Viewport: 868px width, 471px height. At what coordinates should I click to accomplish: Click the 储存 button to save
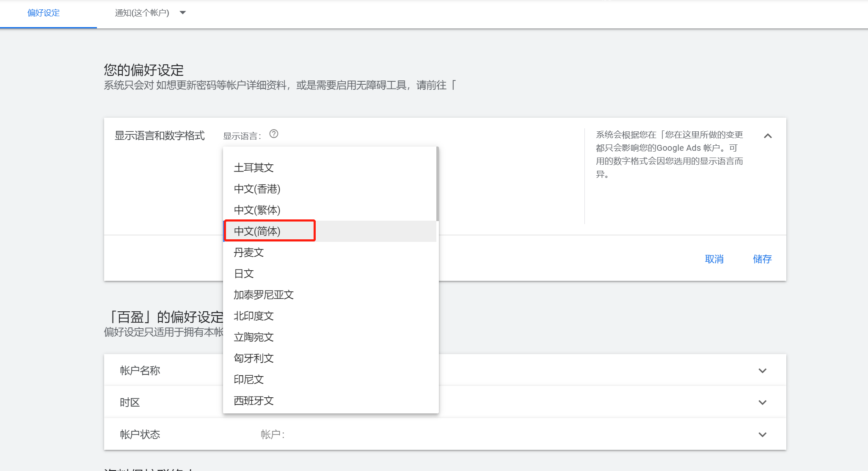[x=762, y=259]
